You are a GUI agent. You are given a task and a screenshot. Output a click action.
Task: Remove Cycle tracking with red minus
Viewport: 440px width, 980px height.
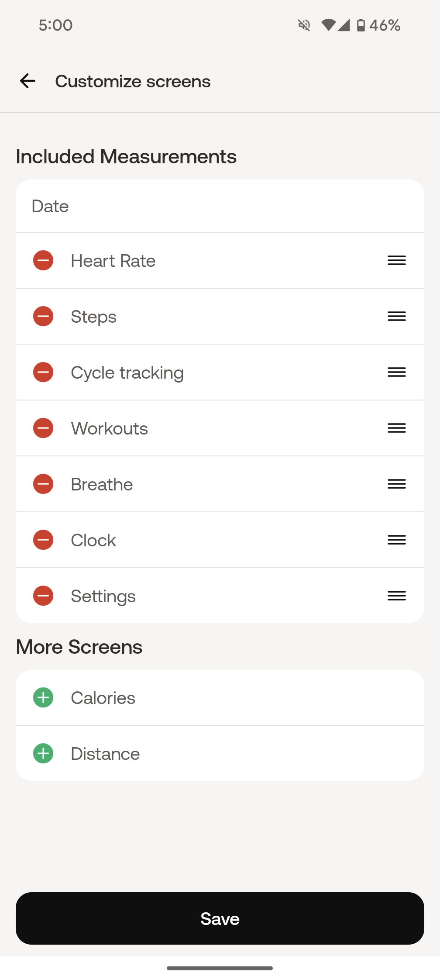pyautogui.click(x=43, y=373)
